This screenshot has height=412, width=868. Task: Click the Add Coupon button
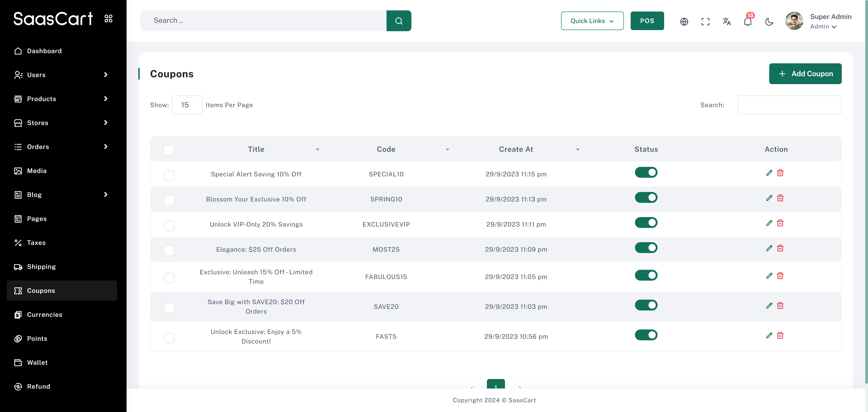(805, 74)
